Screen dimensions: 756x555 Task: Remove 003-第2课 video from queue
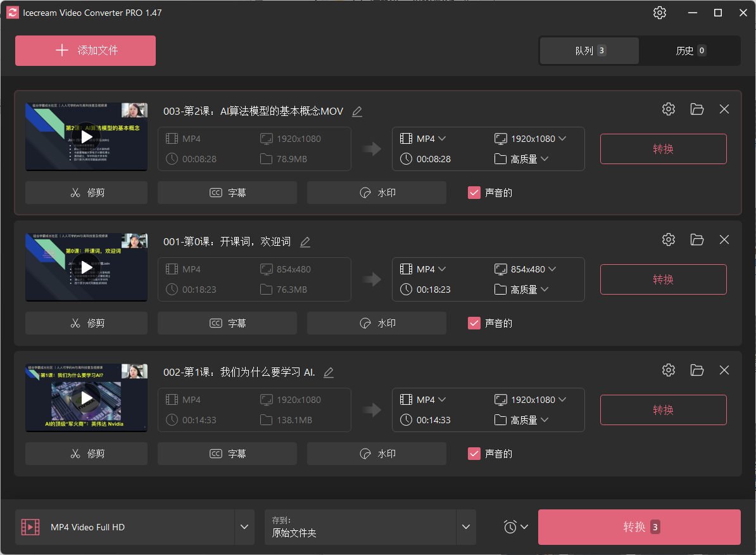point(724,109)
